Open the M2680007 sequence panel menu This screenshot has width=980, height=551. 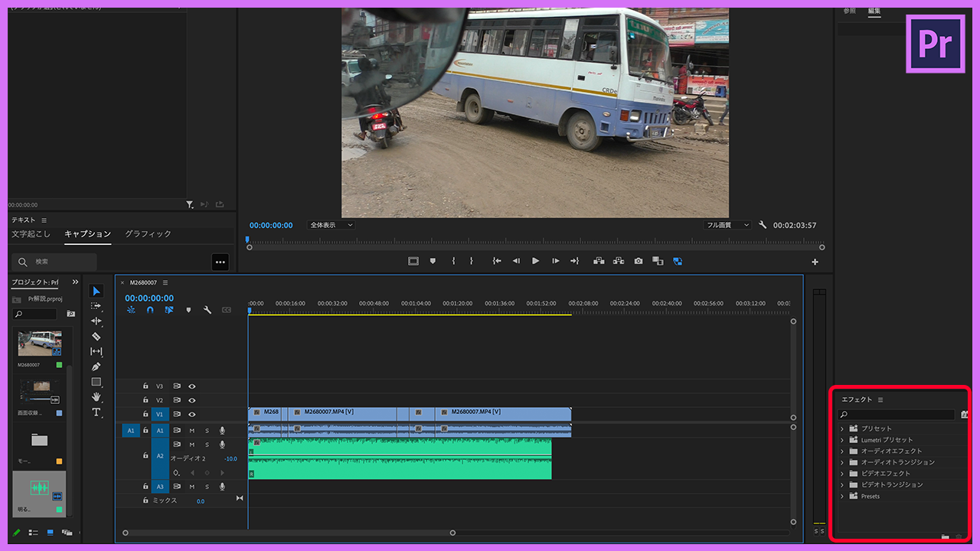165,282
